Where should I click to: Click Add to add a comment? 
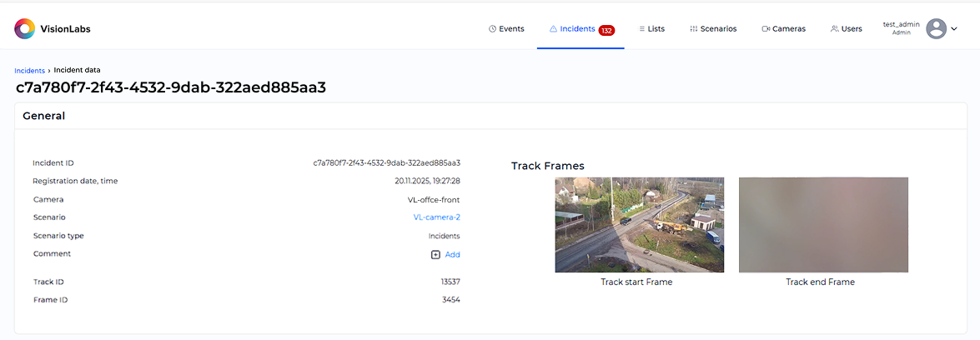[452, 255]
